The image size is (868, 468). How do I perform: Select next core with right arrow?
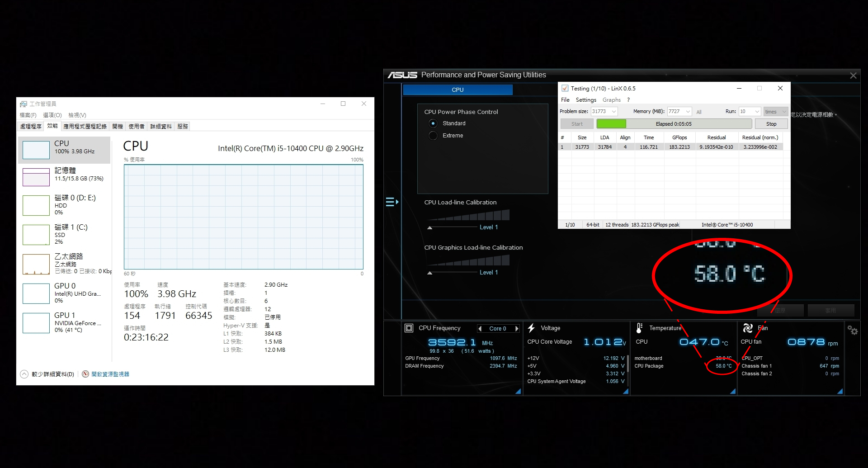pos(516,329)
